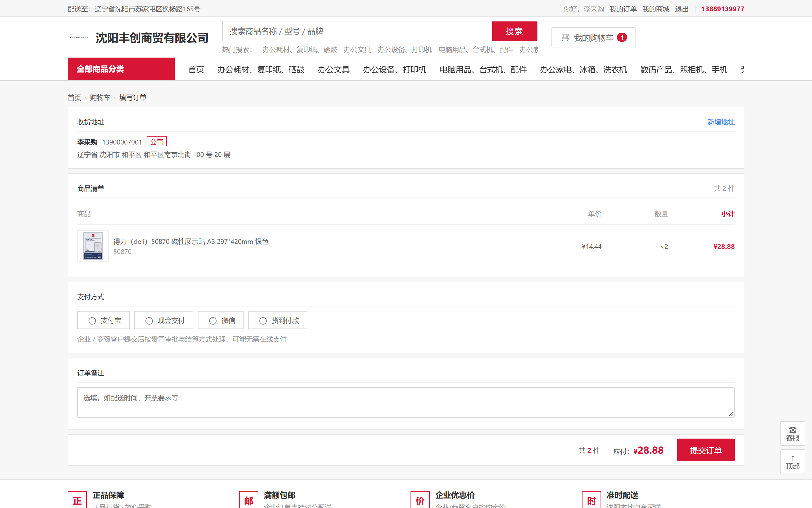The image size is (812, 508).
Task: Click the 公司 address tag
Action: [x=157, y=142]
